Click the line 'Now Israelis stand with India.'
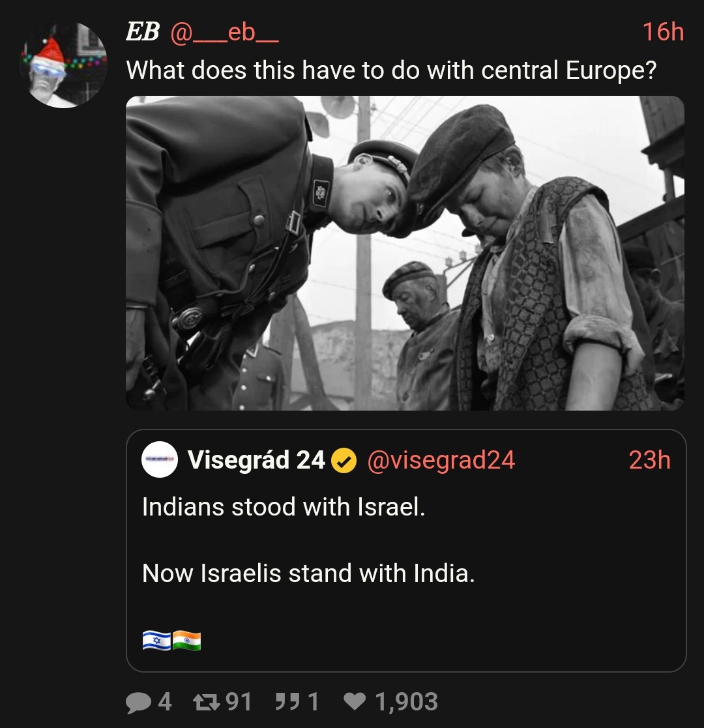Image resolution: width=704 pixels, height=728 pixels. click(x=308, y=573)
